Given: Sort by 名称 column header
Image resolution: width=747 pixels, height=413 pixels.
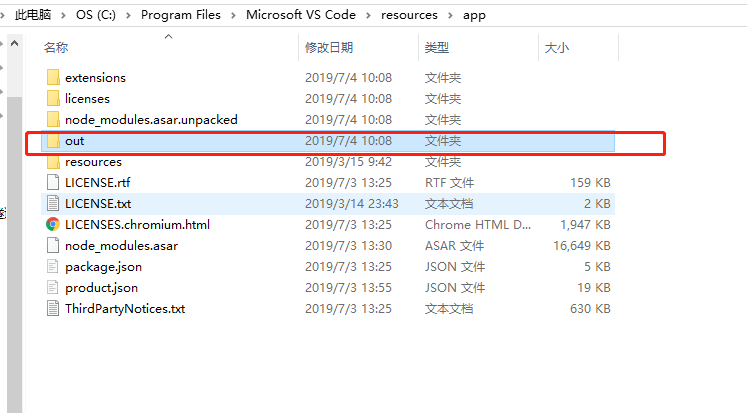Looking at the screenshot, I should pyautogui.click(x=56, y=47).
